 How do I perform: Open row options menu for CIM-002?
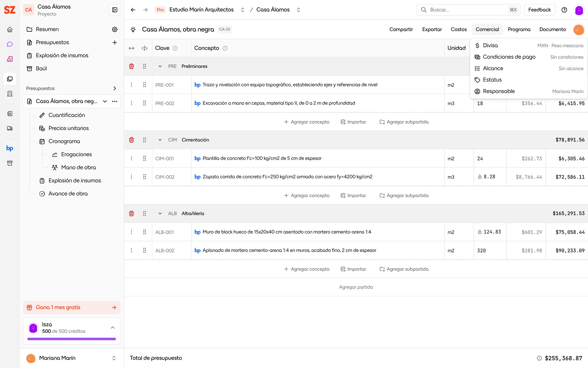131,177
